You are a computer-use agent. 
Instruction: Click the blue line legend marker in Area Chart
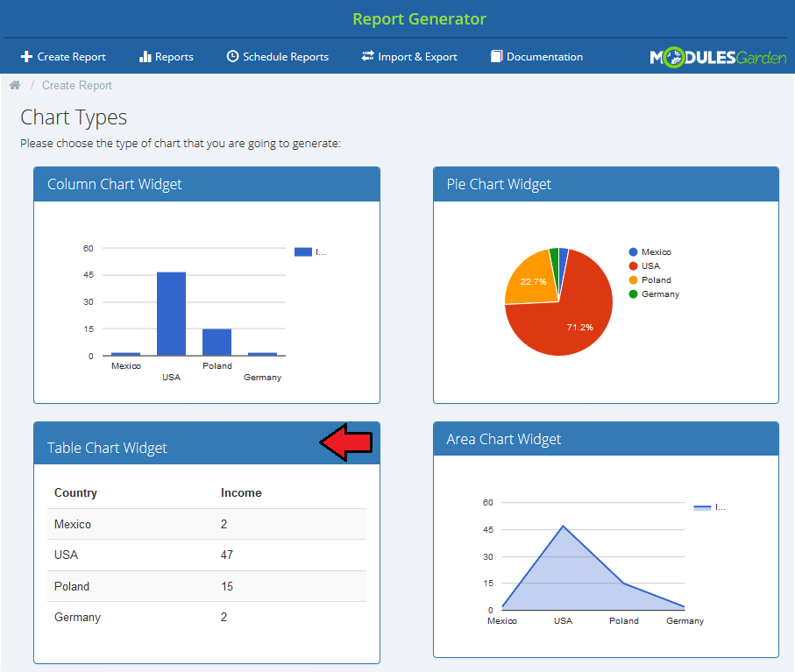click(x=702, y=507)
